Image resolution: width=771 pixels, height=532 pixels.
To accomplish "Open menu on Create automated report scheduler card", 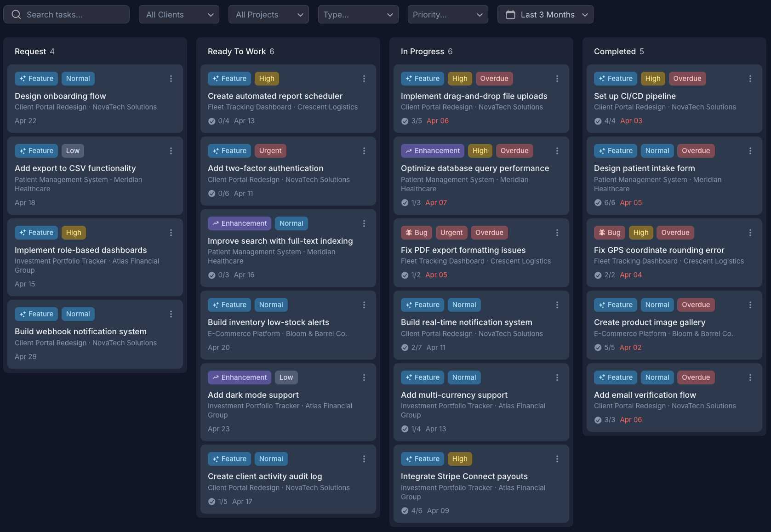I will (364, 79).
